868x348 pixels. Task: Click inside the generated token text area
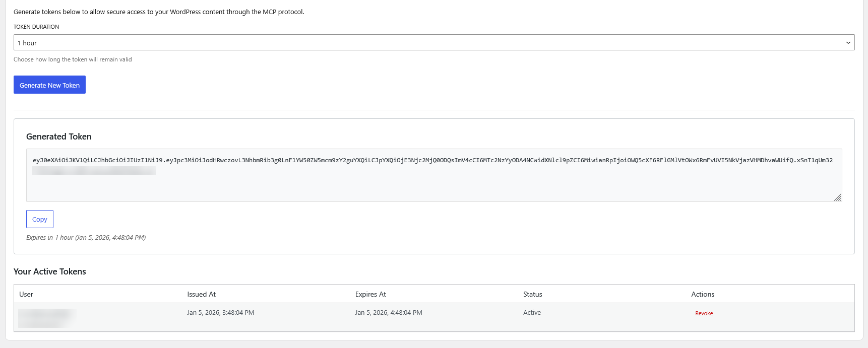pos(433,181)
